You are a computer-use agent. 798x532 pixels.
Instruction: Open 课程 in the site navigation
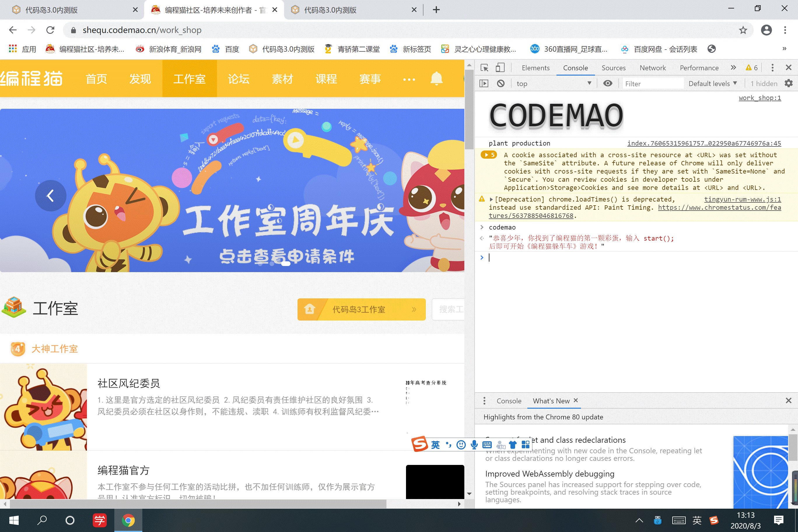click(326, 79)
